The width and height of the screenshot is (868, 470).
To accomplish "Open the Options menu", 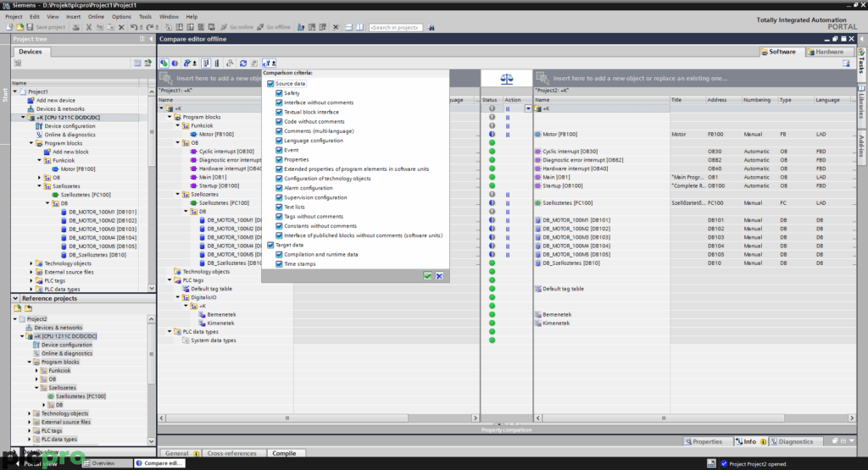I will (x=121, y=17).
